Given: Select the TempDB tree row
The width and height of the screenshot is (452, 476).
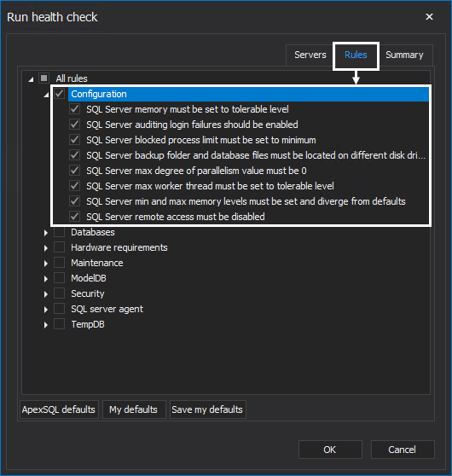Looking at the screenshot, I should coord(88,324).
